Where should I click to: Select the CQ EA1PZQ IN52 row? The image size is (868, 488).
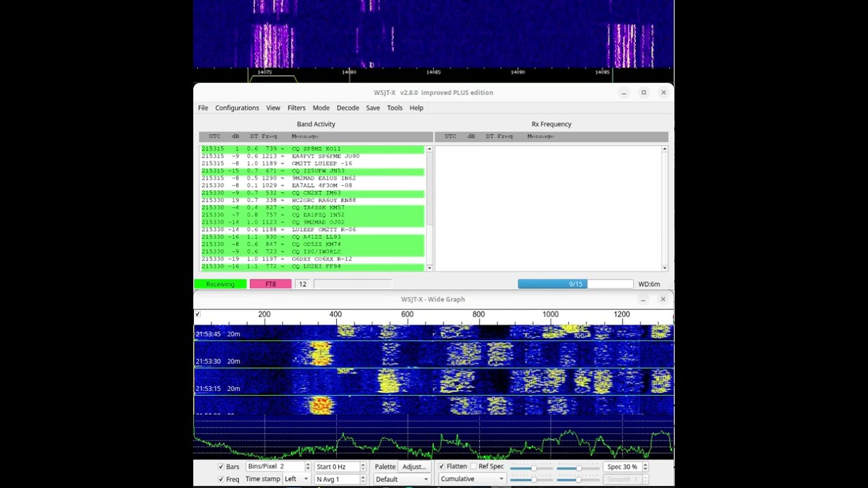click(x=313, y=215)
